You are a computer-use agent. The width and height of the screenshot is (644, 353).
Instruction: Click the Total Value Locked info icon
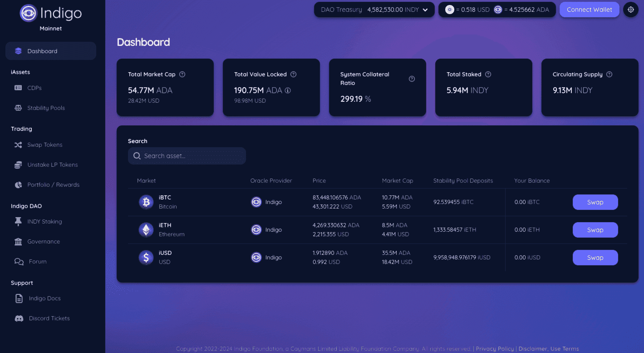(x=288, y=90)
